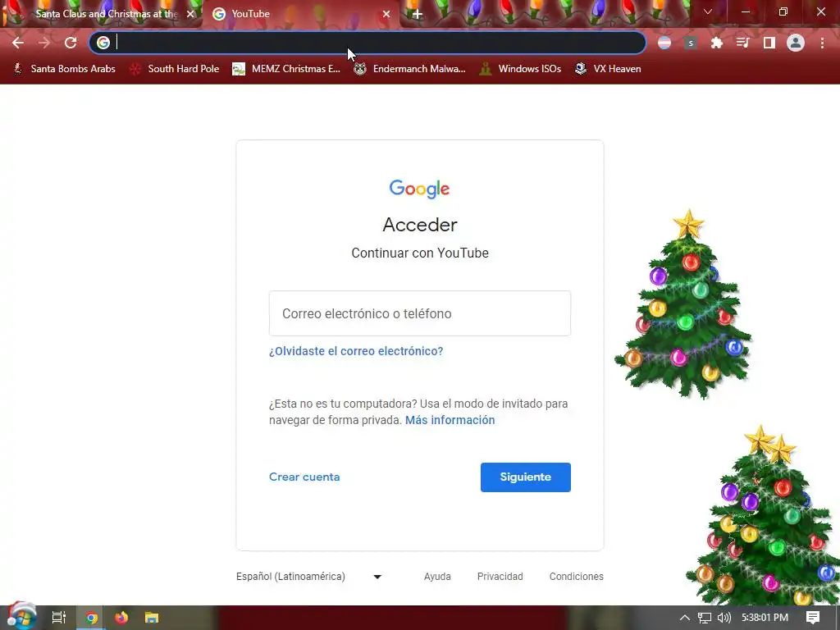Click the Chrome taskbar icon
Screen dimensions: 840x630
(92, 618)
